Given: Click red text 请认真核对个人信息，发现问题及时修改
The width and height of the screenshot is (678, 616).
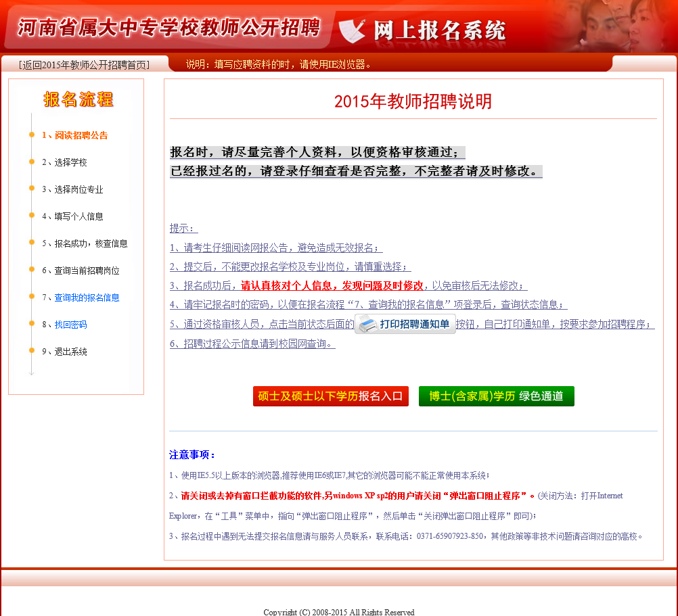Looking at the screenshot, I should (x=332, y=286).
